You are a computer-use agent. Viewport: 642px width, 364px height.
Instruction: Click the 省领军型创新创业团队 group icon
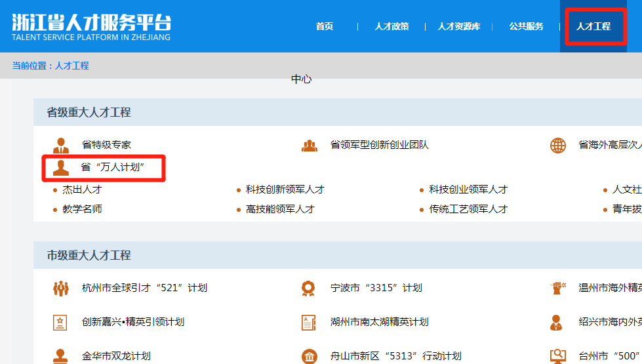[310, 146]
